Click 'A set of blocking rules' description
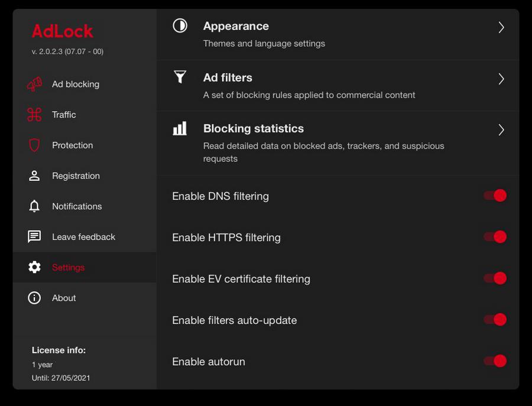 [309, 95]
